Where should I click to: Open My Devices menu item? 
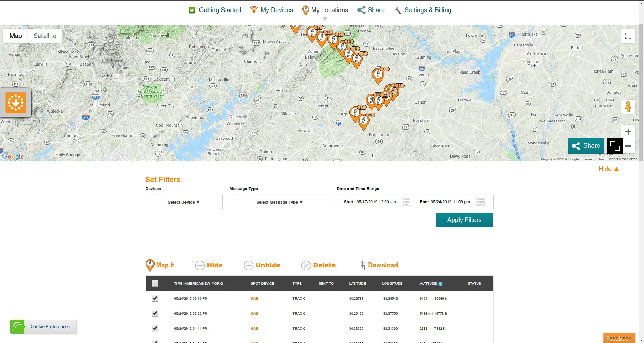pos(272,10)
